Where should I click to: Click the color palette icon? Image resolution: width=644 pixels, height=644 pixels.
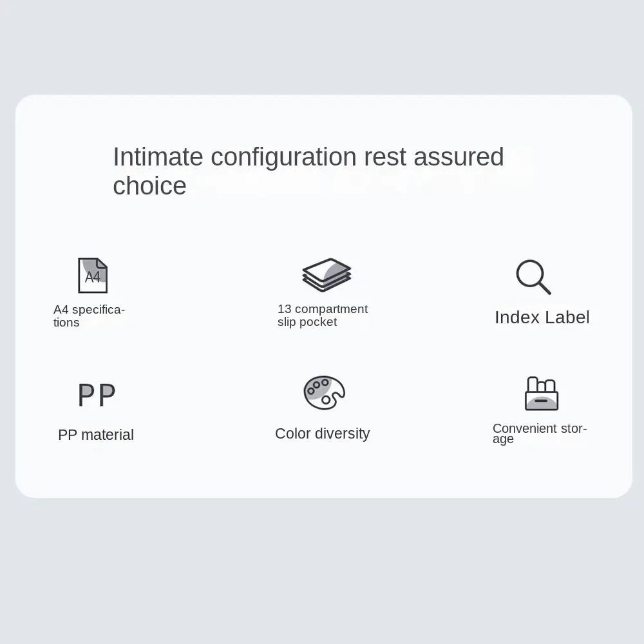[324, 393]
